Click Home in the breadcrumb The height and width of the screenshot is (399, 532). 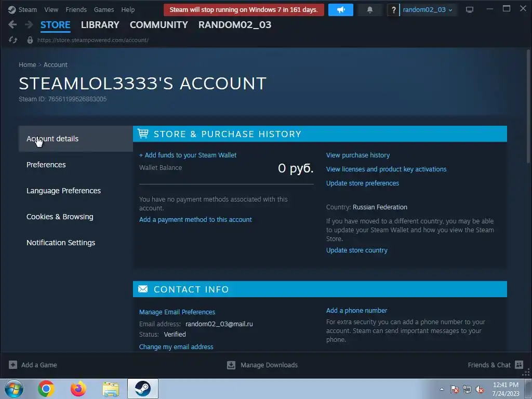(x=28, y=65)
